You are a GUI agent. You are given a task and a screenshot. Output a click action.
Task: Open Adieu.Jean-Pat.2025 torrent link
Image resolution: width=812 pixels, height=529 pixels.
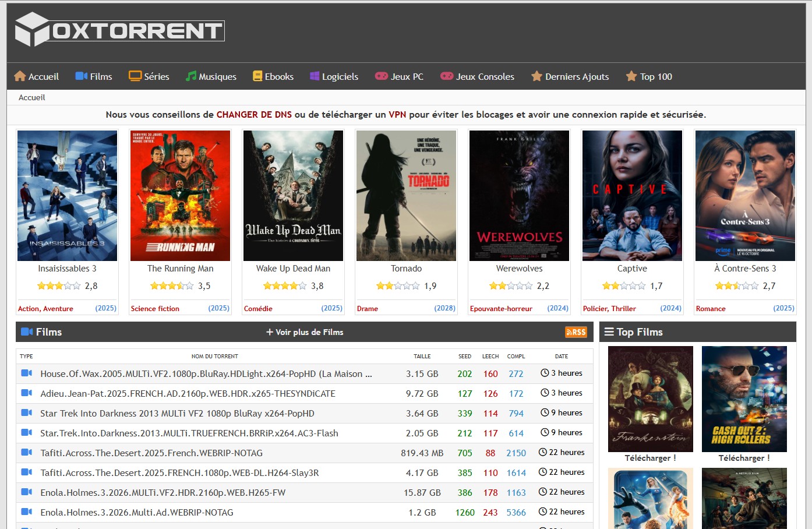tap(188, 394)
